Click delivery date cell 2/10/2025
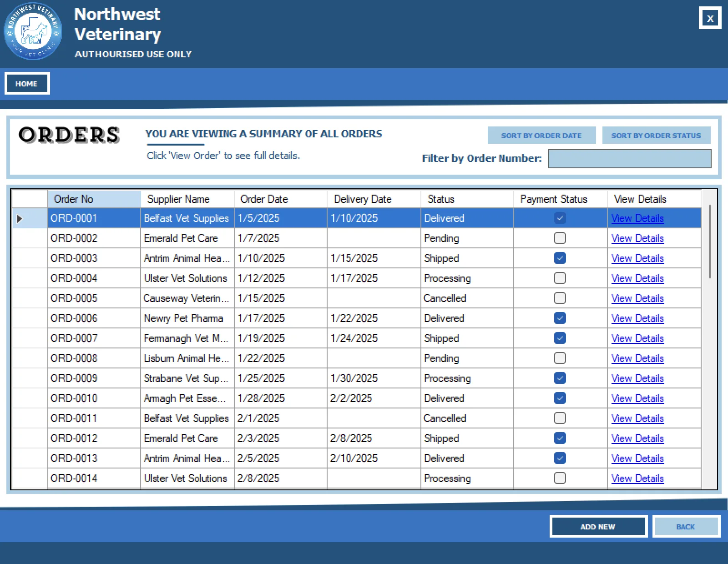The height and width of the screenshot is (564, 728). [x=374, y=458]
